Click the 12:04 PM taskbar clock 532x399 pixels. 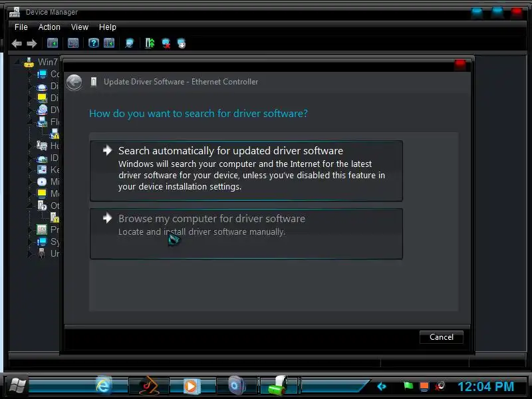(x=485, y=386)
